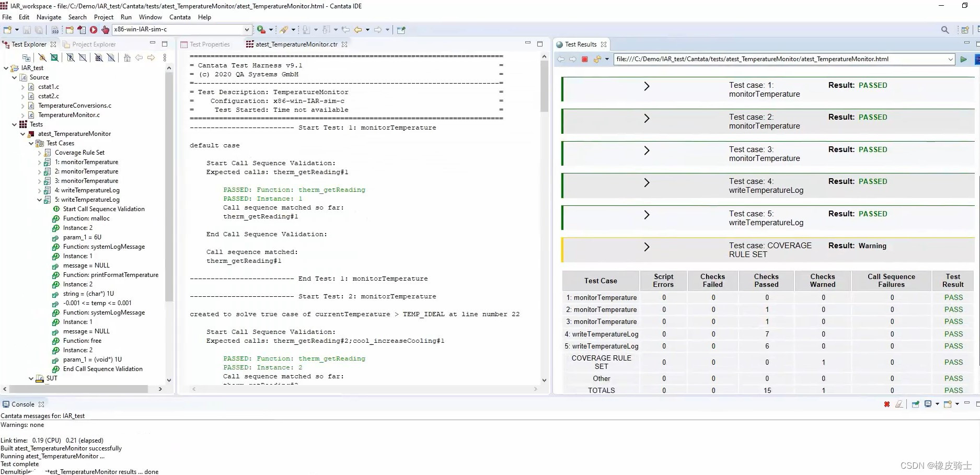The image size is (980, 475).
Task: Click the editor vertical scrollbar thumb
Action: coord(544,86)
